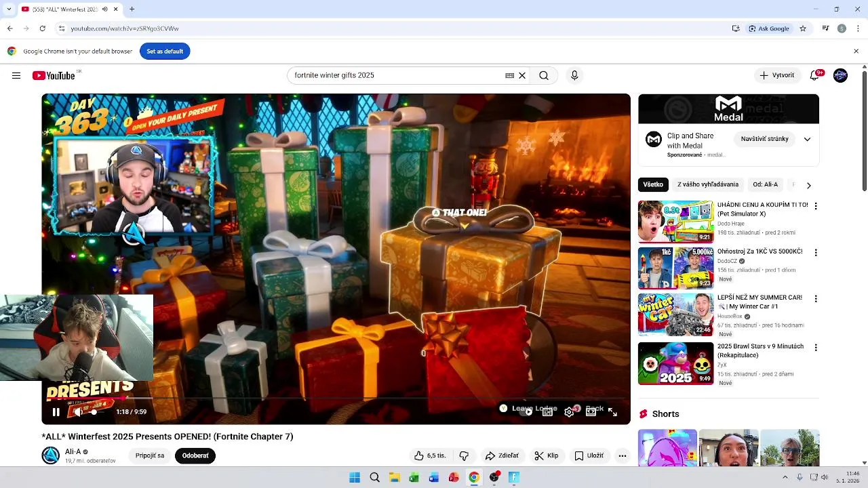Open the account avatar menu
This screenshot has width=868, height=488.
[x=840, y=75]
